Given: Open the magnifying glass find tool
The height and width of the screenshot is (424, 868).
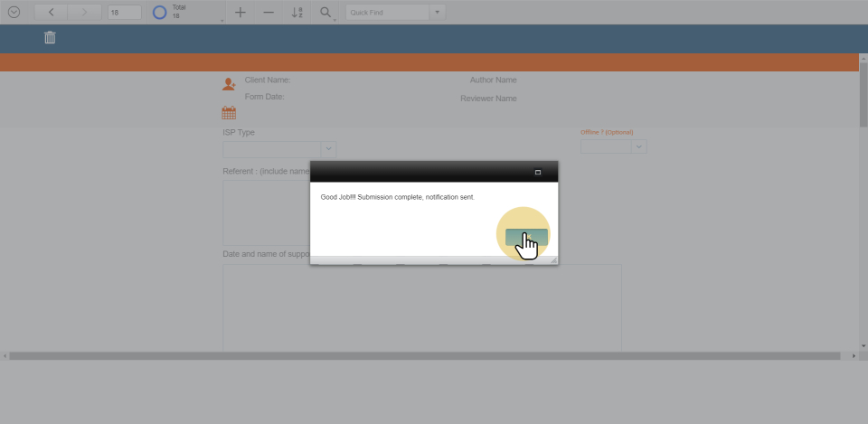Looking at the screenshot, I should point(325,12).
